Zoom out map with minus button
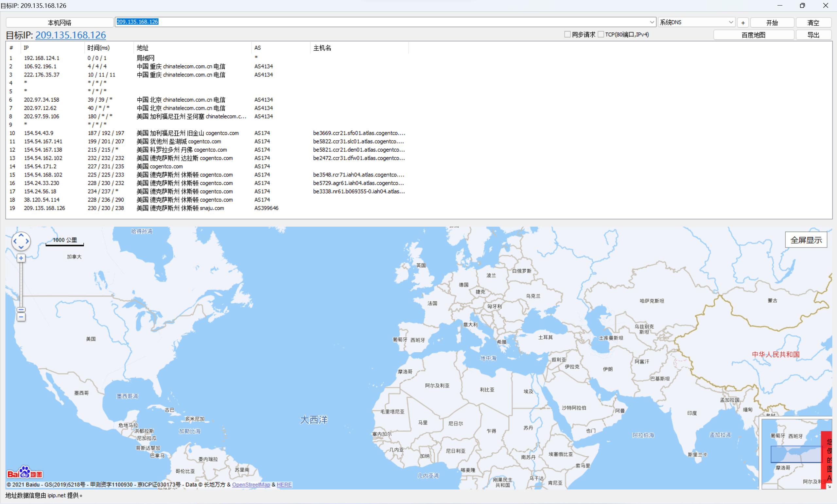This screenshot has height=504, width=837. pyautogui.click(x=21, y=317)
